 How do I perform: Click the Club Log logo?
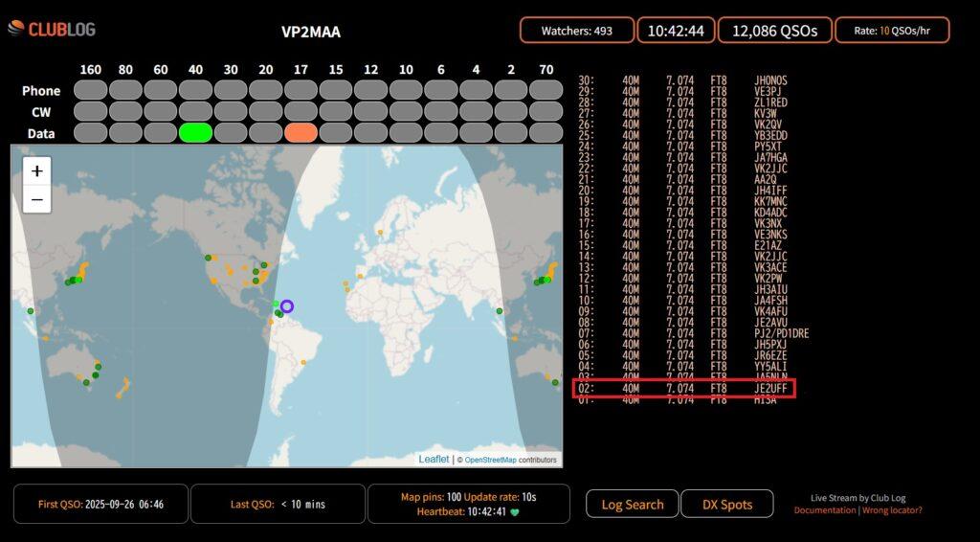(x=52, y=30)
